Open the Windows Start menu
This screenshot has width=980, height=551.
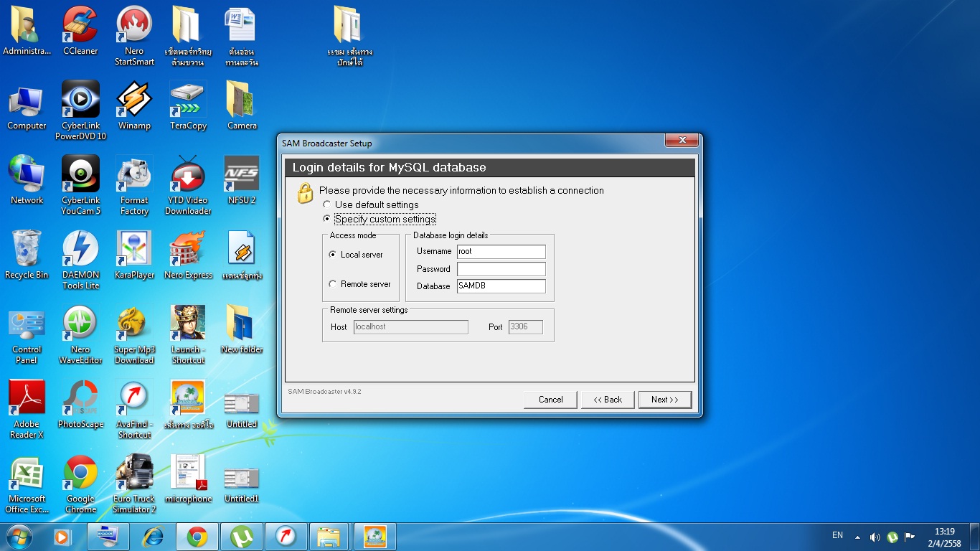click(19, 537)
